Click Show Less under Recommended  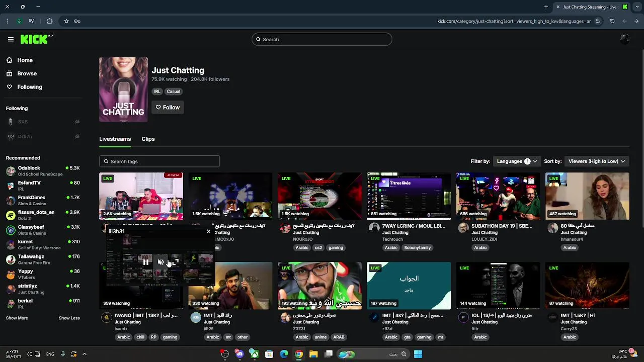(x=69, y=318)
